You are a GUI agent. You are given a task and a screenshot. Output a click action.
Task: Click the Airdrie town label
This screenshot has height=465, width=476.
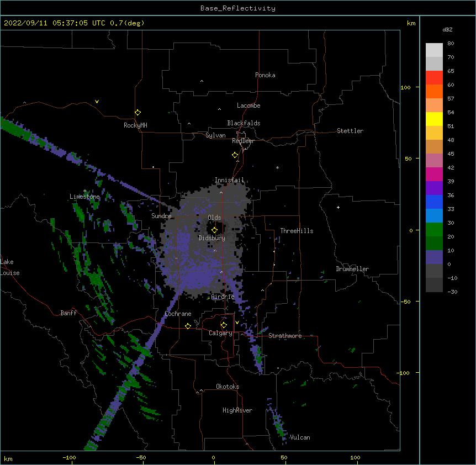click(223, 297)
